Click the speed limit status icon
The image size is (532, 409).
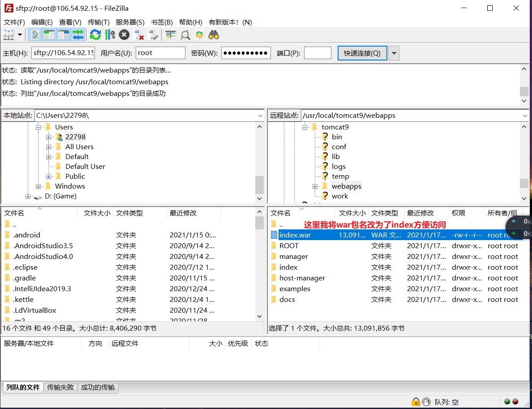coord(426,402)
